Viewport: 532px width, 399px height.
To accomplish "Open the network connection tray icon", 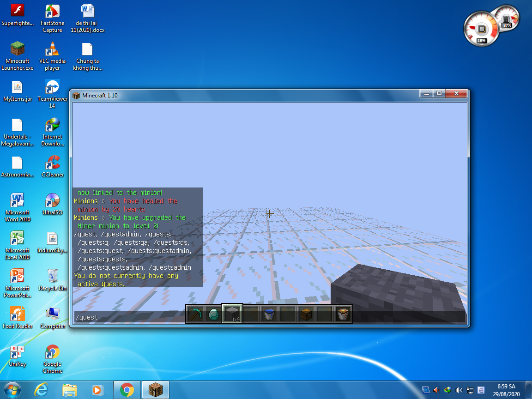I will (x=470, y=390).
